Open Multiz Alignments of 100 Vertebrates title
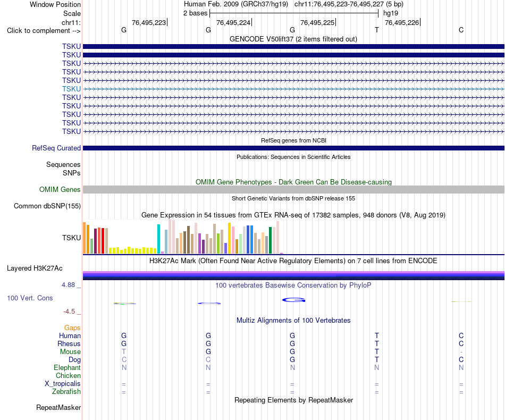This screenshot has width=505, height=420. point(293,320)
